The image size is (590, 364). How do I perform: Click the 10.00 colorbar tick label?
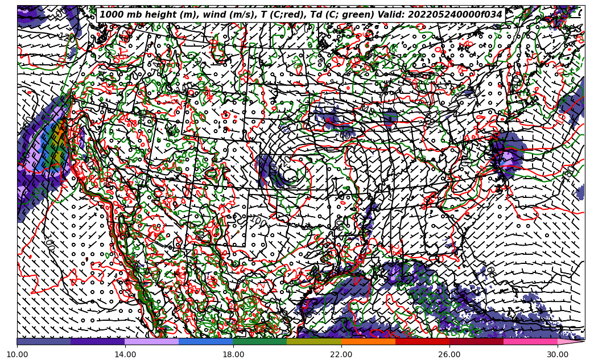point(17,355)
